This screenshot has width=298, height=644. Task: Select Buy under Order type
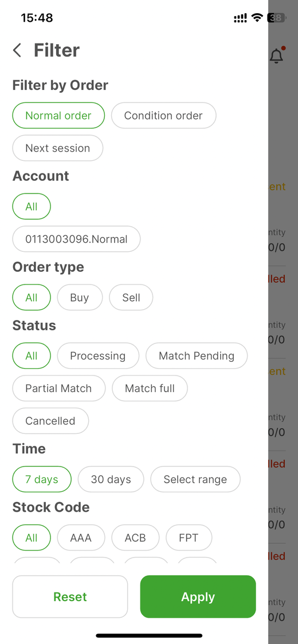[x=80, y=297]
